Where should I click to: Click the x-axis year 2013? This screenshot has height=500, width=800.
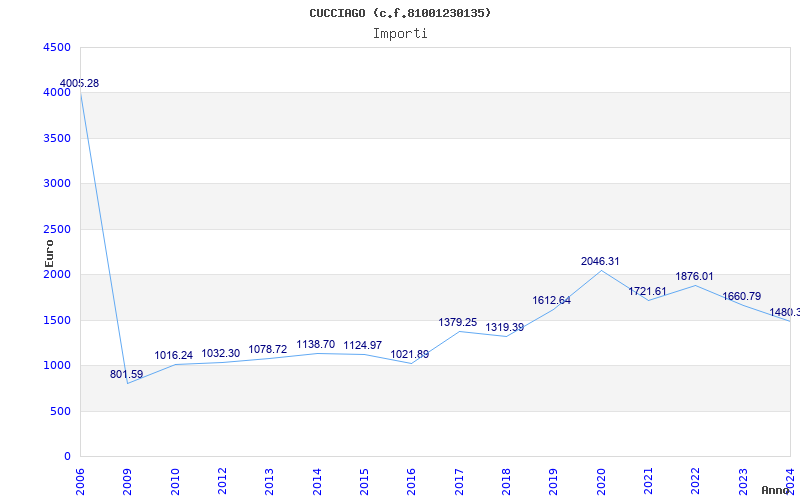269,481
